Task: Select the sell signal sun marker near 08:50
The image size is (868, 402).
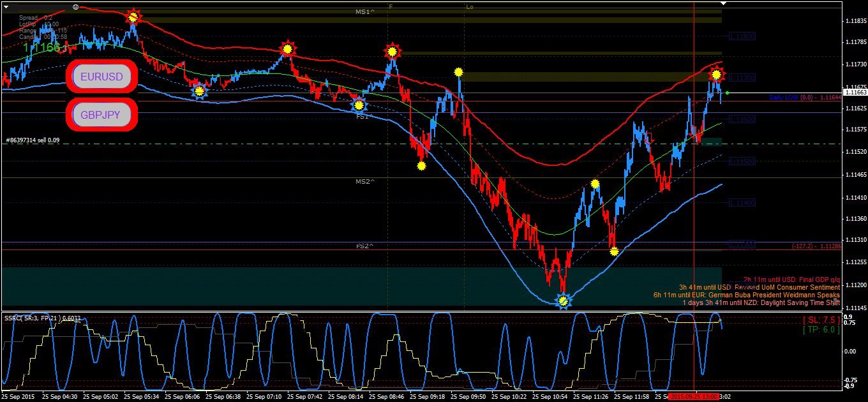Action: 393,51
